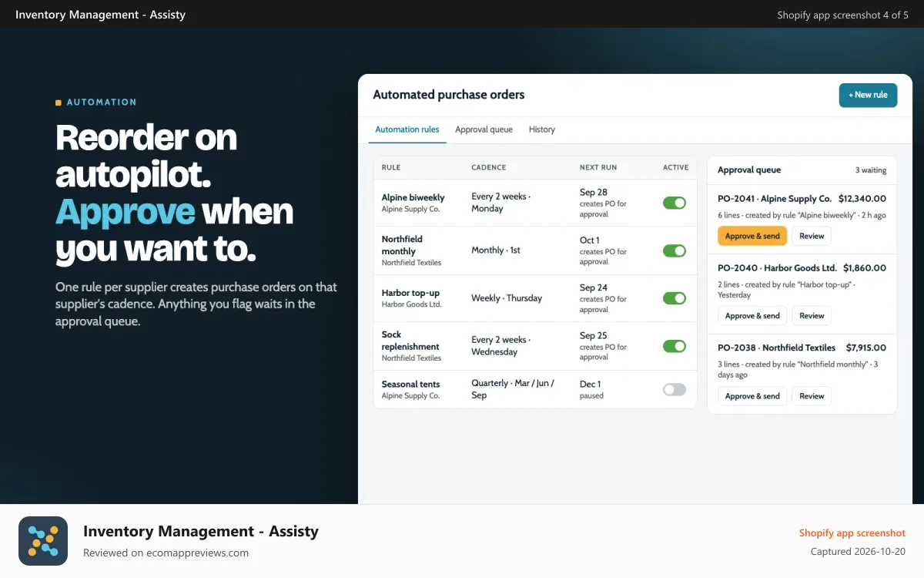Screen dimensions: 924x578
Task: Click "Shopify app screenshot" orange link text
Action: pyautogui.click(x=852, y=533)
